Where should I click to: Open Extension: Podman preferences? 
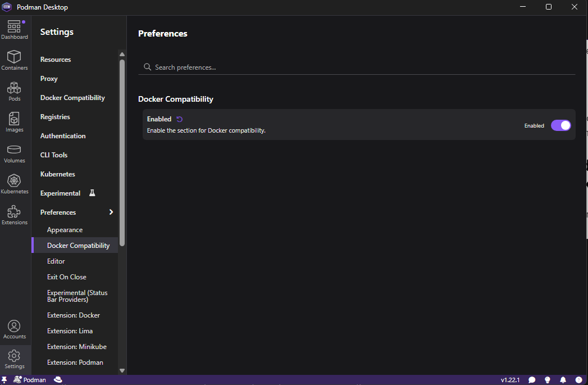pos(75,363)
